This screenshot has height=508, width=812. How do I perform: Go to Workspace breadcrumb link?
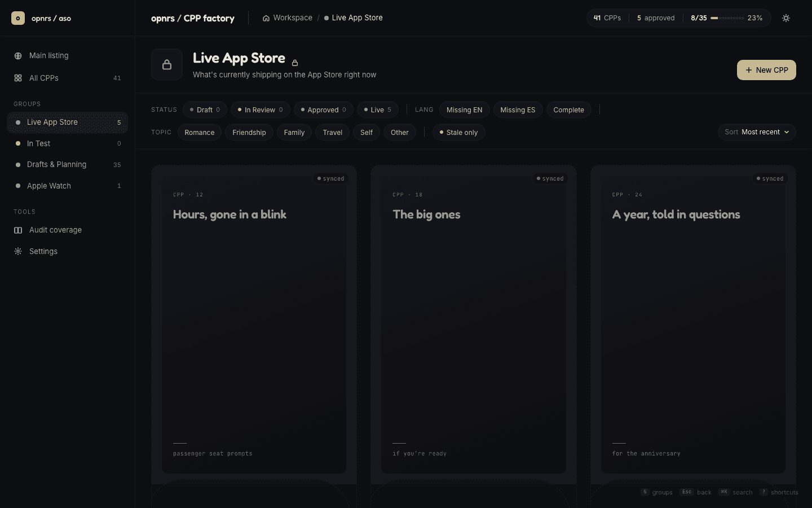coord(288,18)
